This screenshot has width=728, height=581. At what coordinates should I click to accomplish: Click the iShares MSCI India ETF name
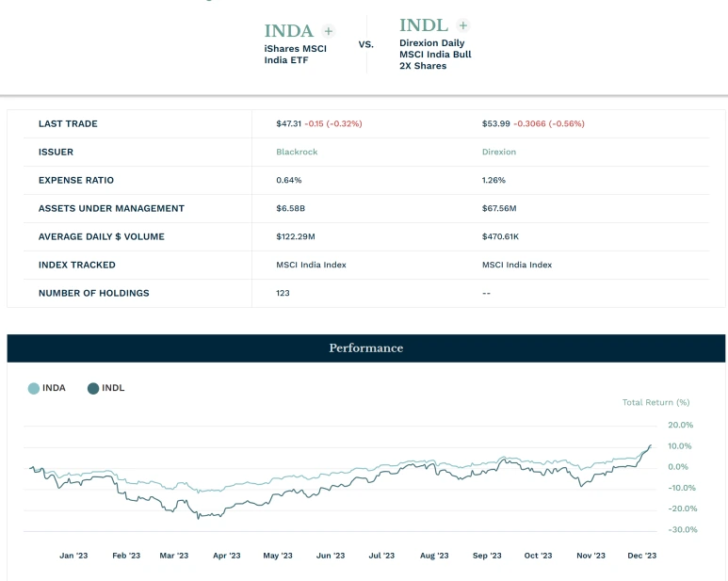(295, 55)
